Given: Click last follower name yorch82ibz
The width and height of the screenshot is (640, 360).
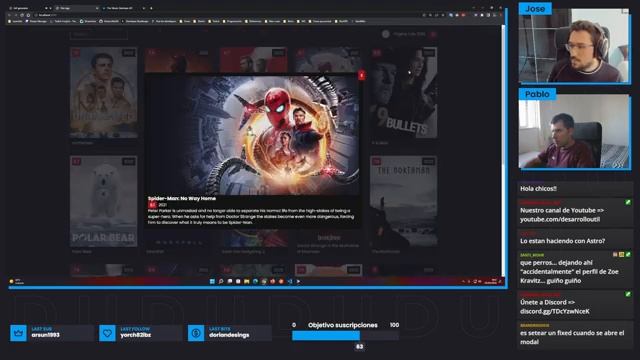Looking at the screenshot, I should tap(136, 335).
